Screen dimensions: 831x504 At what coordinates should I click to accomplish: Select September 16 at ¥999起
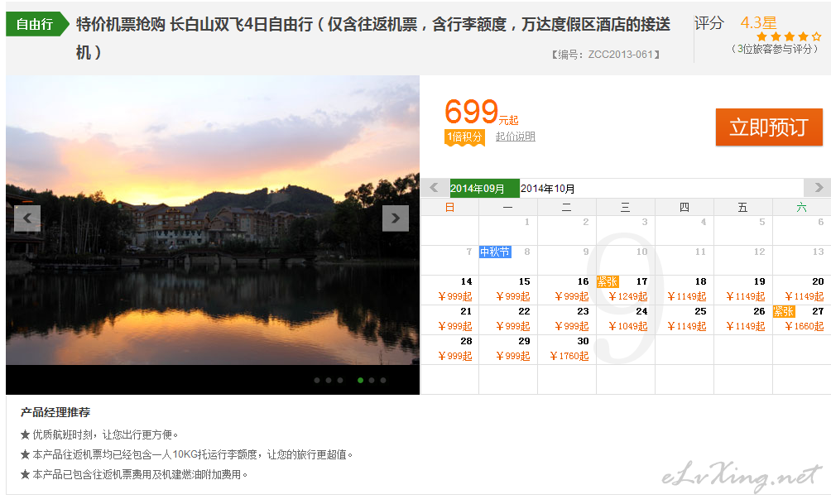pyautogui.click(x=567, y=290)
